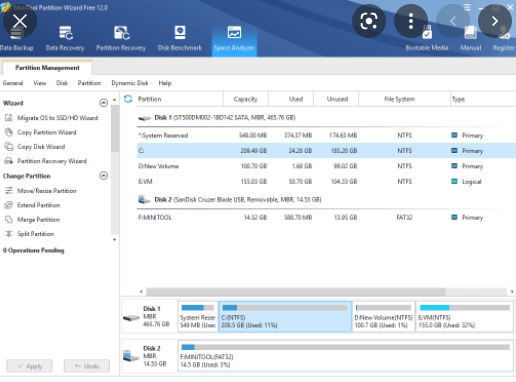The width and height of the screenshot is (516, 382).
Task: Choose Extend Partition action
Action: (x=39, y=205)
